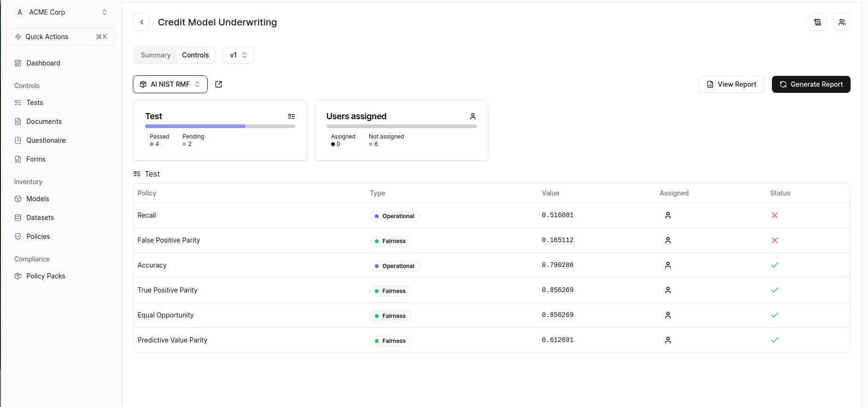The width and height of the screenshot is (868, 407).
Task: Click the person icon in Users assigned card
Action: tap(473, 116)
